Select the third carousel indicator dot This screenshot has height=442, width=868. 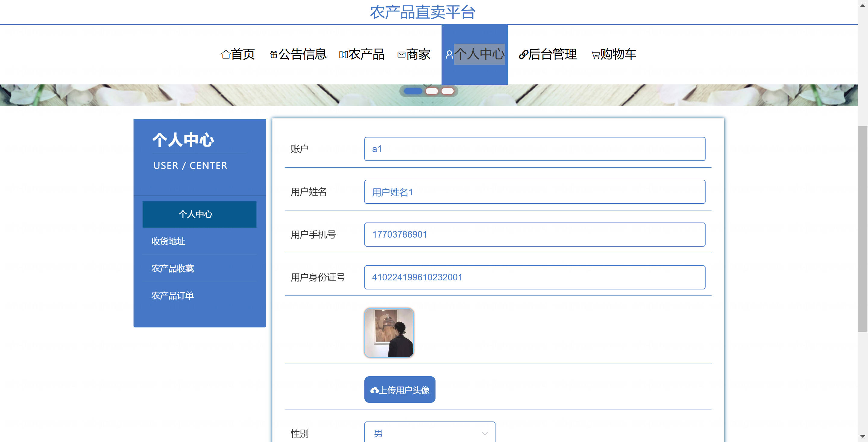click(x=448, y=91)
